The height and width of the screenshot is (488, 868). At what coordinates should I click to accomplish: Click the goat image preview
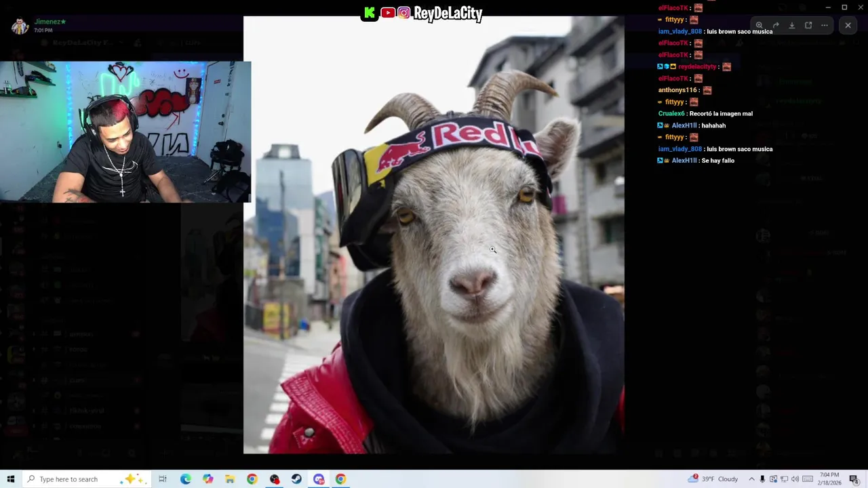(x=433, y=235)
